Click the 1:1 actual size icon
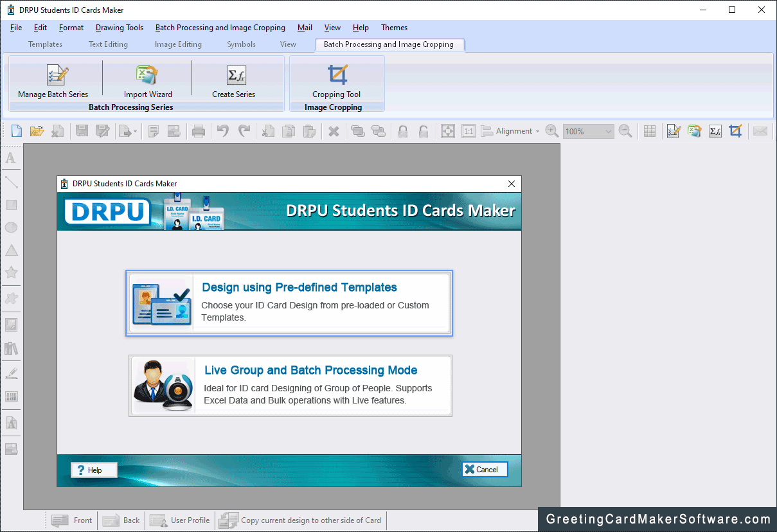The height and width of the screenshot is (532, 777). coord(469,131)
